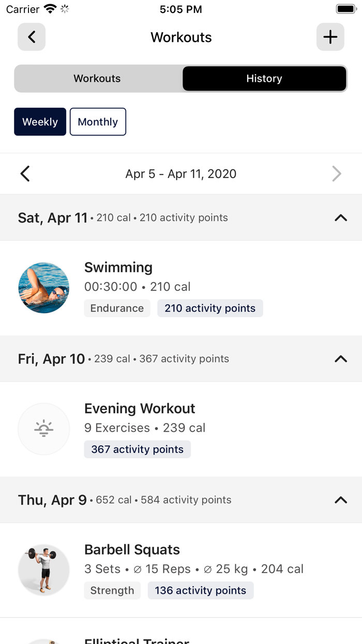Collapse the Sat, Apr 11 section
Screen dimensions: 362x644
click(x=340, y=217)
